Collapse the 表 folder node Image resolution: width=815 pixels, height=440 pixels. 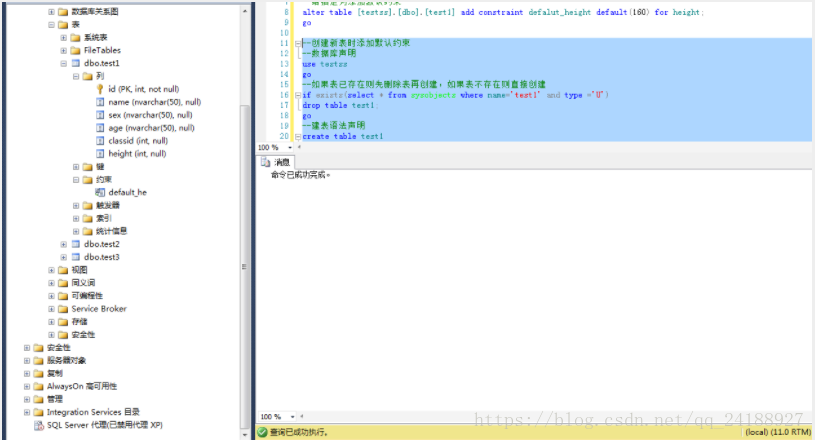click(x=51, y=24)
